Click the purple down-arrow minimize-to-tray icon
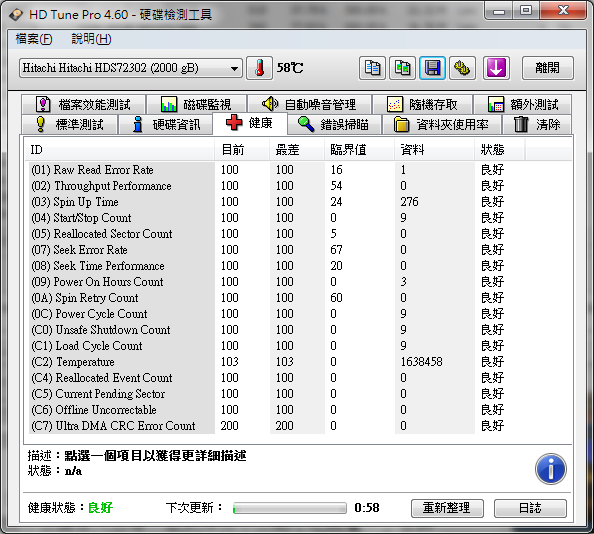This screenshot has width=594, height=534. [496, 68]
